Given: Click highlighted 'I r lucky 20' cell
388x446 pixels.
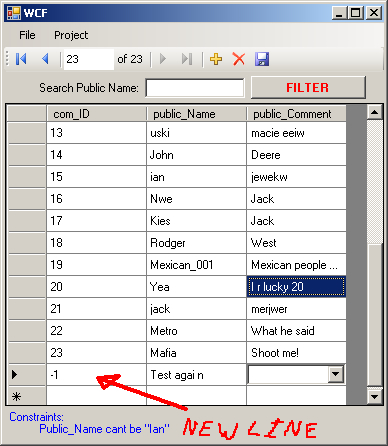Looking at the screenshot, I should (x=296, y=287).
